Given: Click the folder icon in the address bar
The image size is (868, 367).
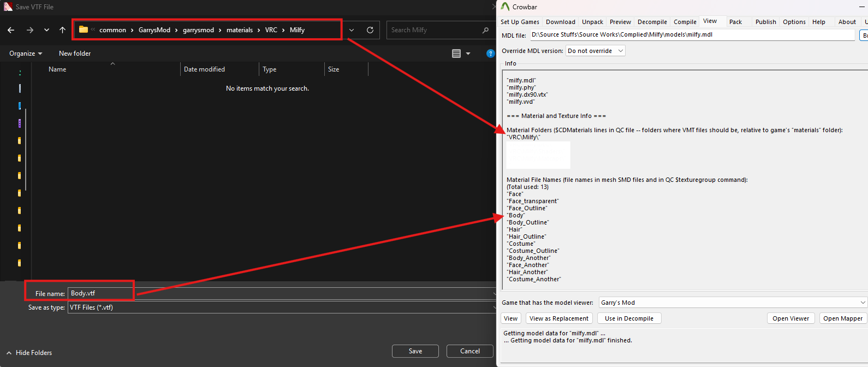Looking at the screenshot, I should tap(84, 29).
